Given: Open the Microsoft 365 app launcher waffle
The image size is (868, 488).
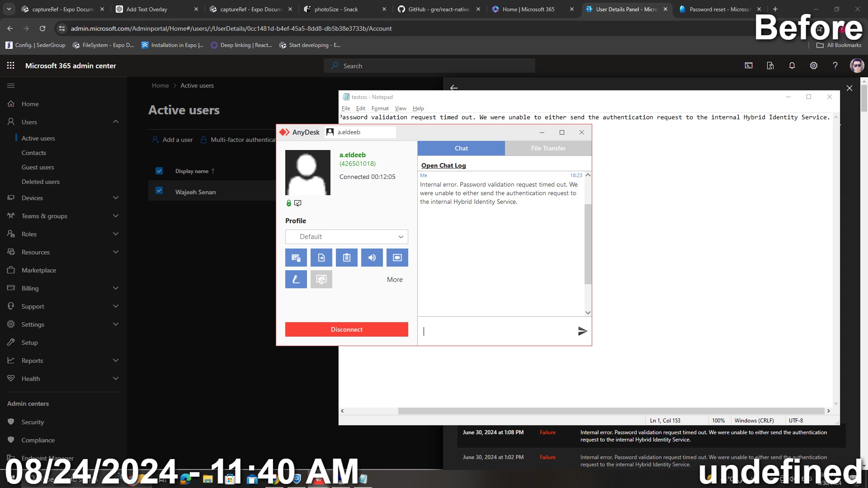Looking at the screenshot, I should [x=11, y=66].
